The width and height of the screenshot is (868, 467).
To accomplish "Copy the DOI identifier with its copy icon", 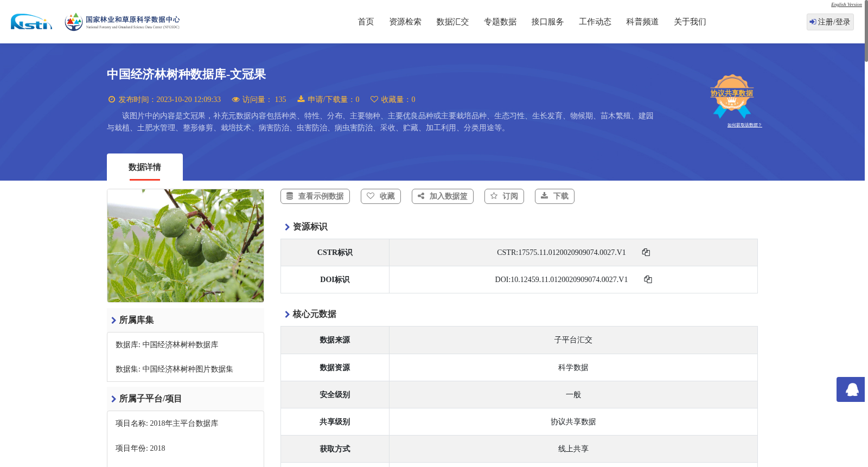I will tap(648, 279).
